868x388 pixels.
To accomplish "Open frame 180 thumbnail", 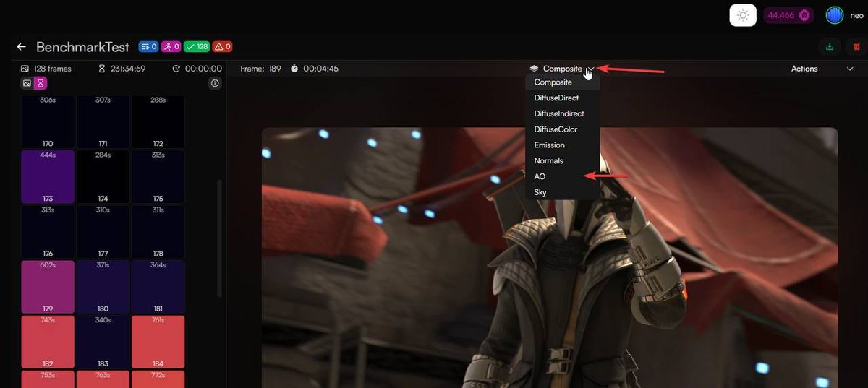I will pyautogui.click(x=103, y=287).
